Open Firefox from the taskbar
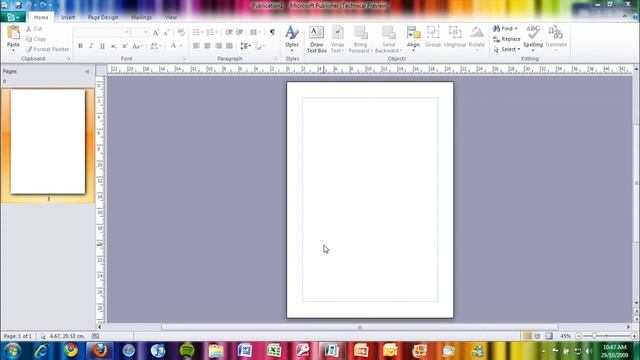The height and width of the screenshot is (360, 640). point(100,351)
